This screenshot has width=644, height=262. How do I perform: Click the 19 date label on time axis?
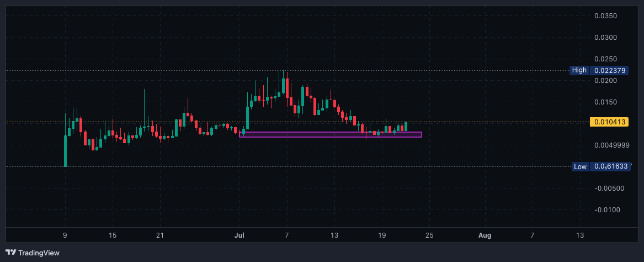coord(382,235)
